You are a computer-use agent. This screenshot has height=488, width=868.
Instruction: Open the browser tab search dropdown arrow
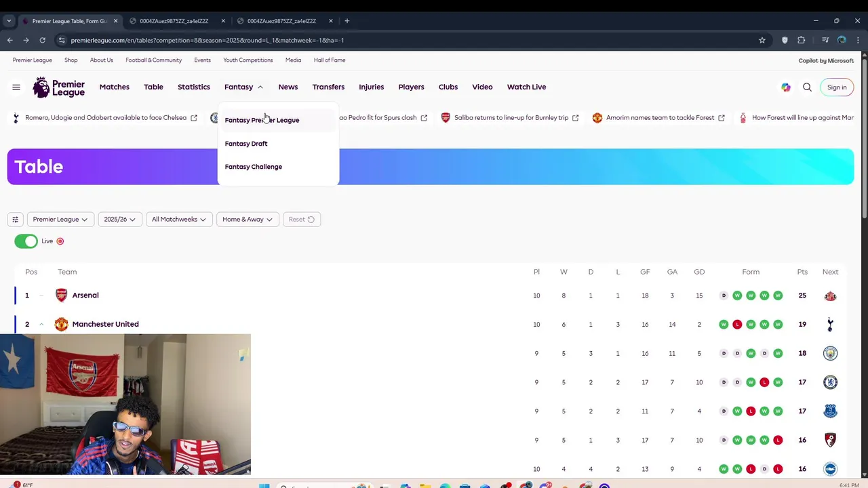(9, 21)
